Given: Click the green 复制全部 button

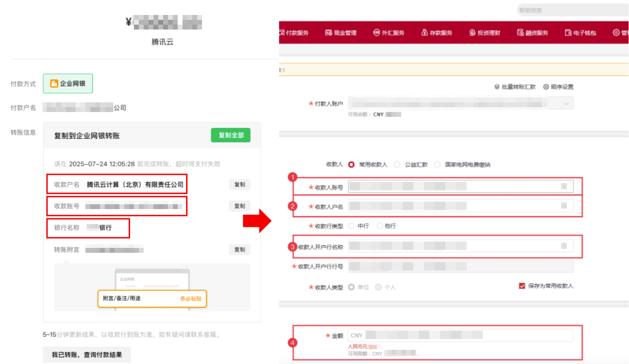Looking at the screenshot, I should pos(231,135).
